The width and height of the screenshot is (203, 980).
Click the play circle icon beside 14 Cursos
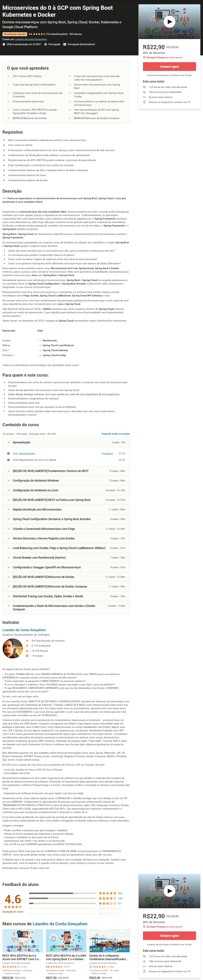(x=27, y=655)
